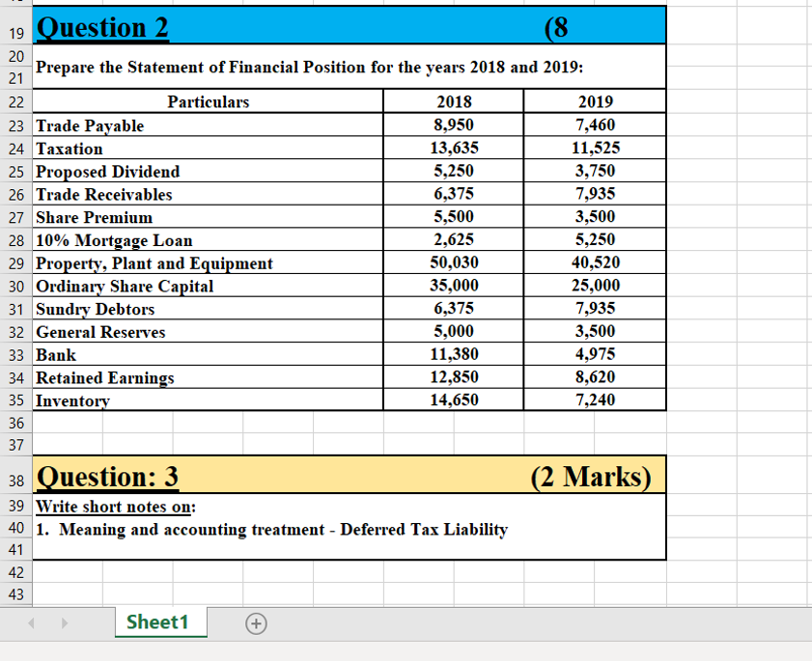Select the Ordinary Share Capital cell
The image size is (812, 661).
[208, 286]
